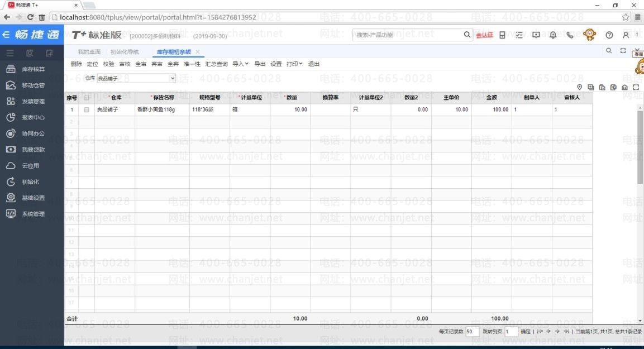Click the notification bell icon
The width and height of the screenshot is (644, 349).
pos(553,35)
